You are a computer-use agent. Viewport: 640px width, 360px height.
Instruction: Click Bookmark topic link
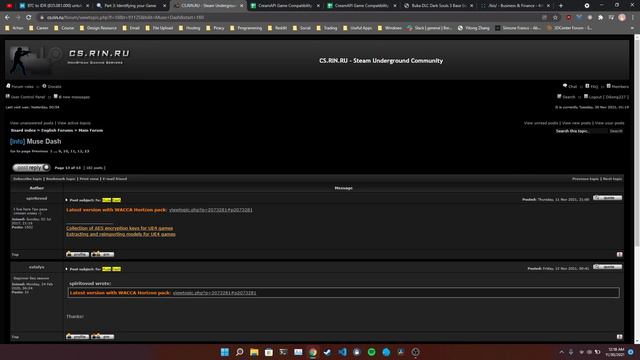[x=61, y=179]
